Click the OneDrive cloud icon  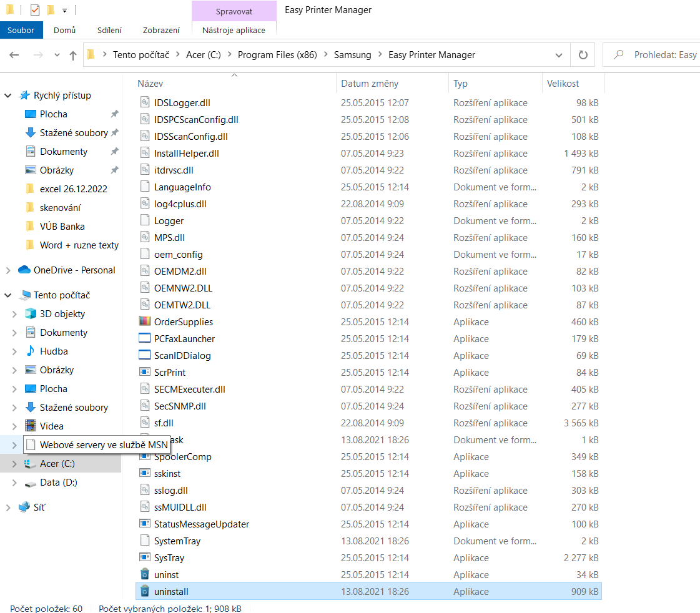(x=24, y=270)
